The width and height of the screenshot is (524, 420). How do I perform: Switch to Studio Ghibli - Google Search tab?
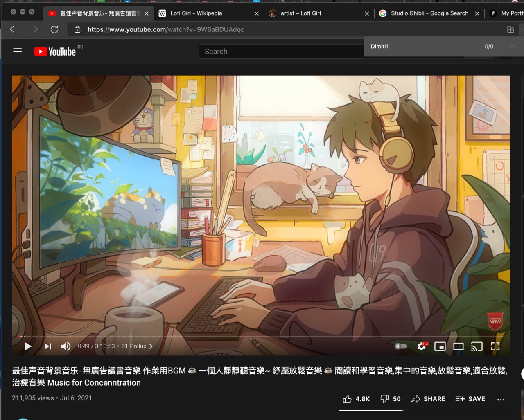click(x=429, y=13)
